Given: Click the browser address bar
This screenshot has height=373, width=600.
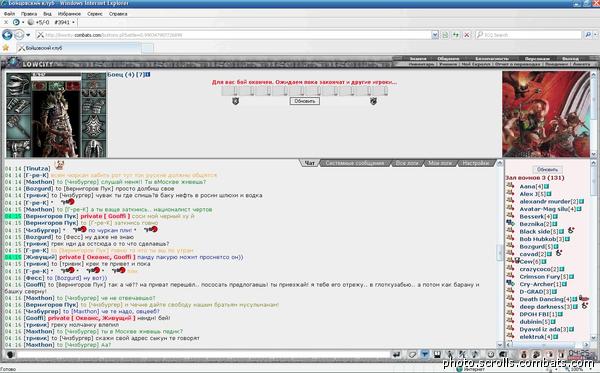Looking at the screenshot, I should click(233, 35).
